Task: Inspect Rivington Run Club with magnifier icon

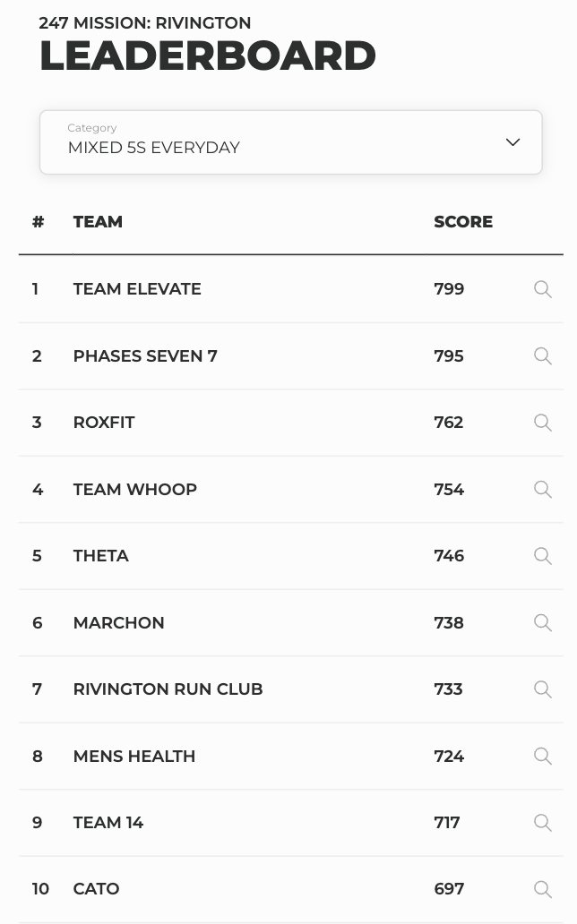Action: click(543, 689)
